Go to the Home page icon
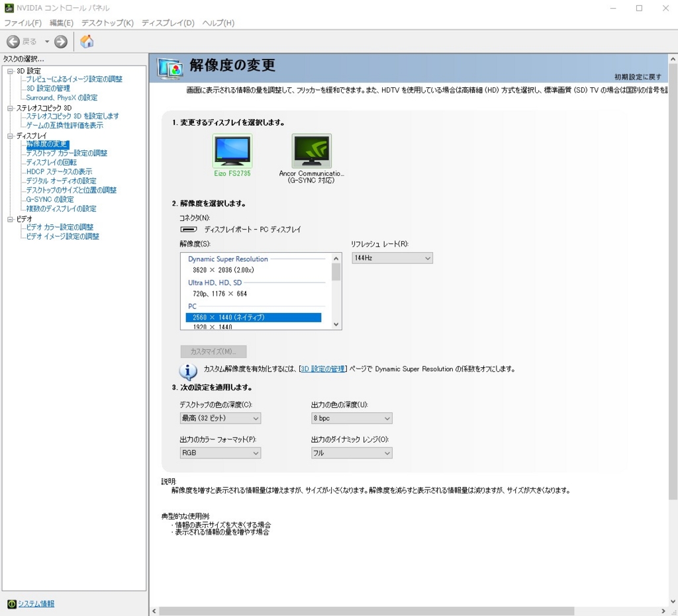The height and width of the screenshot is (616, 678). tap(87, 42)
